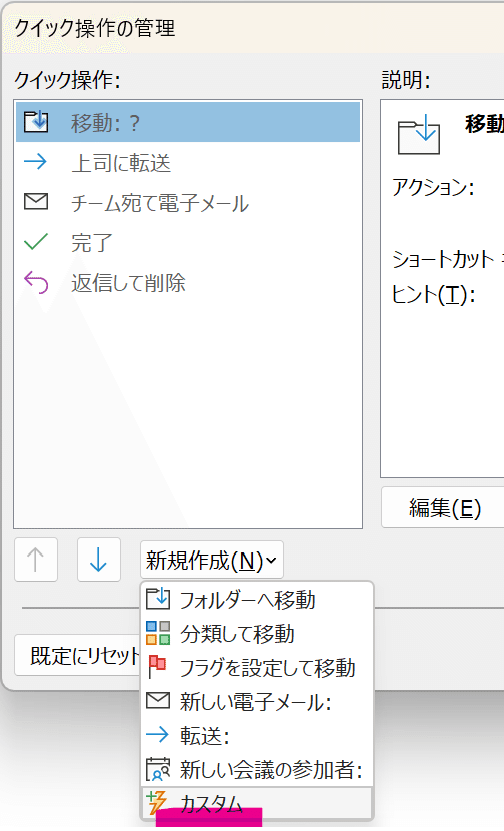
Task: Open the 新規作成(N) dropdown
Action: (x=212, y=560)
